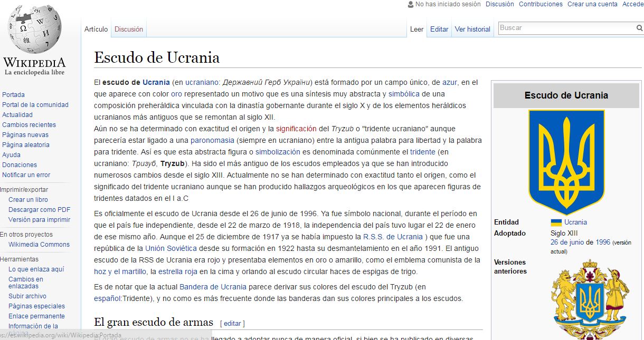
Task: Follow the Unión Soviética link
Action: point(171,248)
